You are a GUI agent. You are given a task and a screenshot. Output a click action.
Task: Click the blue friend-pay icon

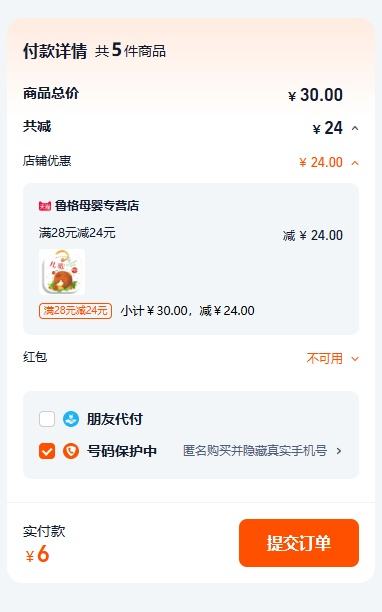pyautogui.click(x=71, y=419)
